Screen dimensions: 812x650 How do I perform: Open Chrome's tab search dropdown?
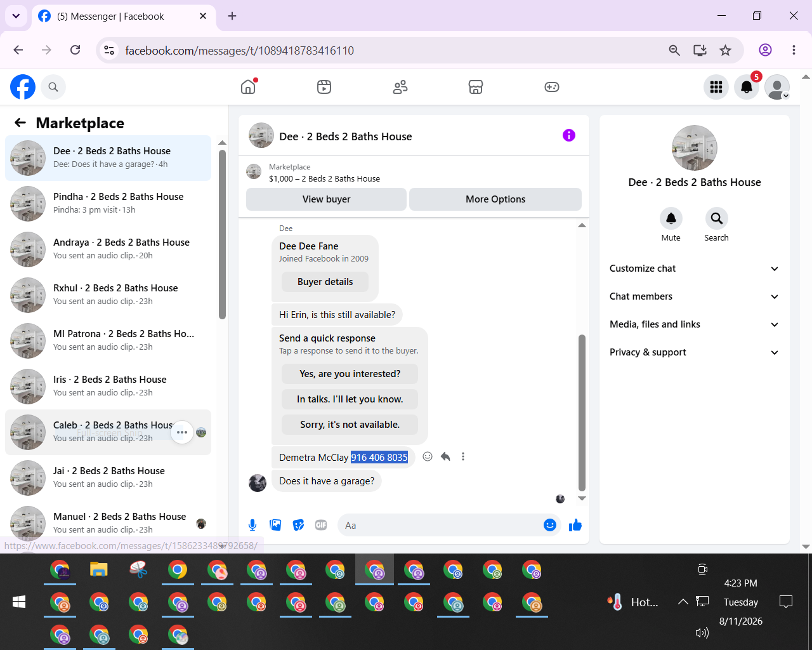(x=16, y=16)
